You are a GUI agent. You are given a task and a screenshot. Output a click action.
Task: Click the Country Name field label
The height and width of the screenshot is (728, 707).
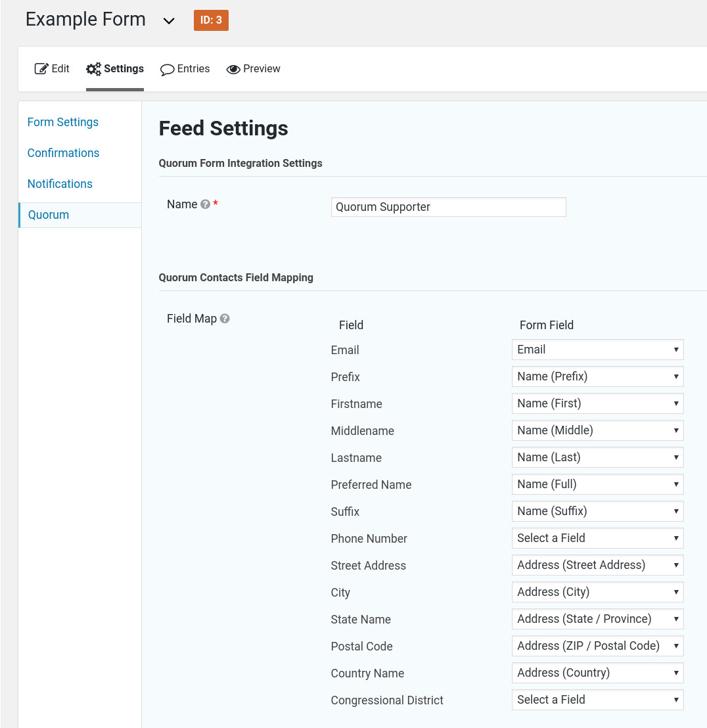pyautogui.click(x=368, y=673)
